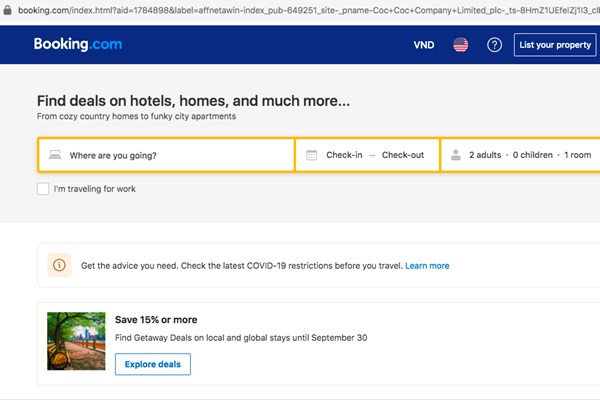Click the 1 room text in guests field

pyautogui.click(x=577, y=155)
